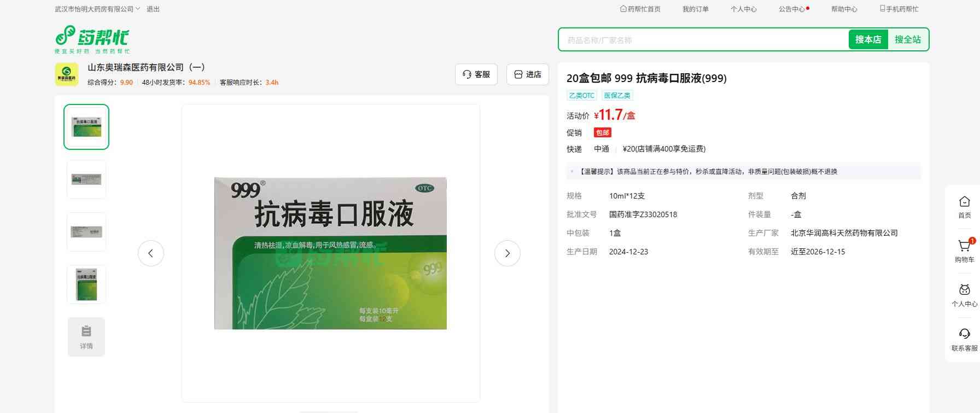
Task: Click the 药帮忙 logo
Action: pos(92,39)
